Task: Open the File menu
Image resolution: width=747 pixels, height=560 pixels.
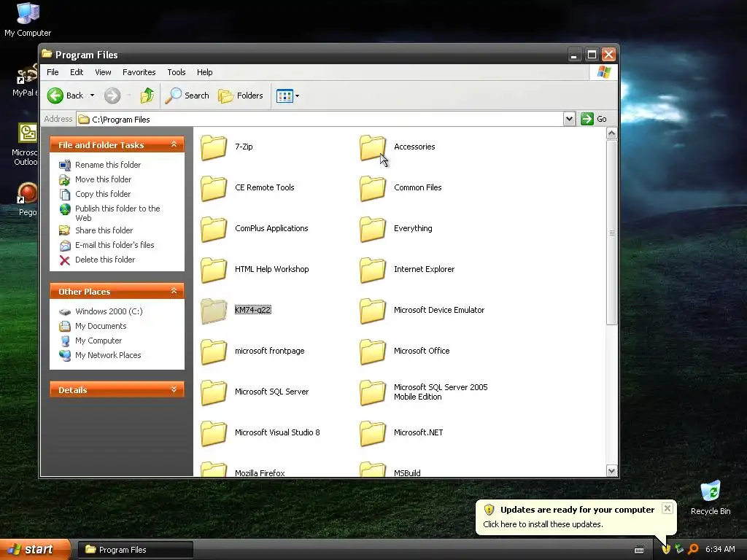Action: click(x=53, y=72)
